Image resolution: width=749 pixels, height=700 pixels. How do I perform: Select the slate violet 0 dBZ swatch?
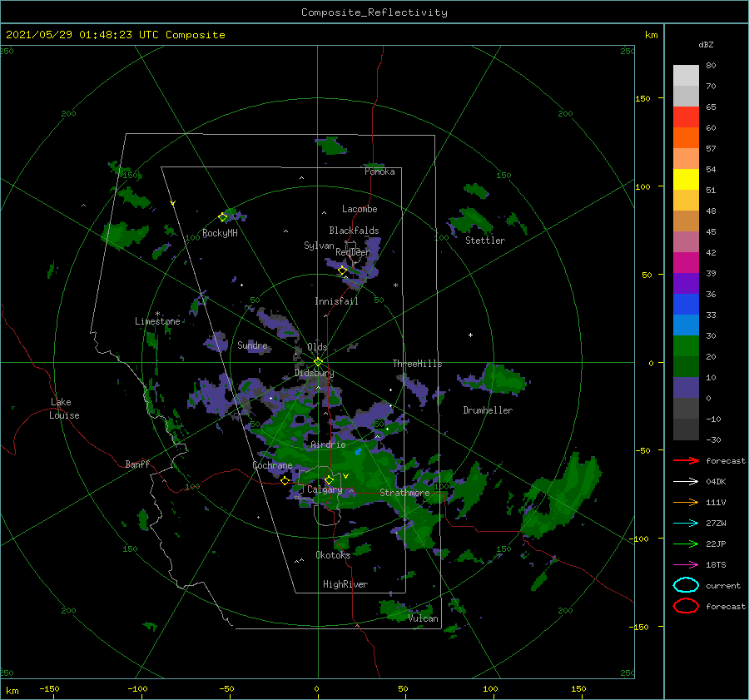(686, 387)
